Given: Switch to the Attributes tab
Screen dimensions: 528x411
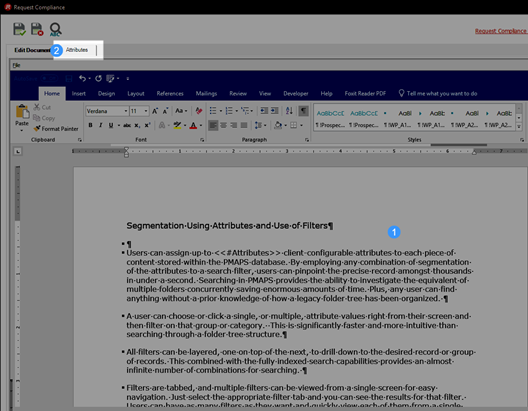Looking at the screenshot, I should tap(77, 50).
